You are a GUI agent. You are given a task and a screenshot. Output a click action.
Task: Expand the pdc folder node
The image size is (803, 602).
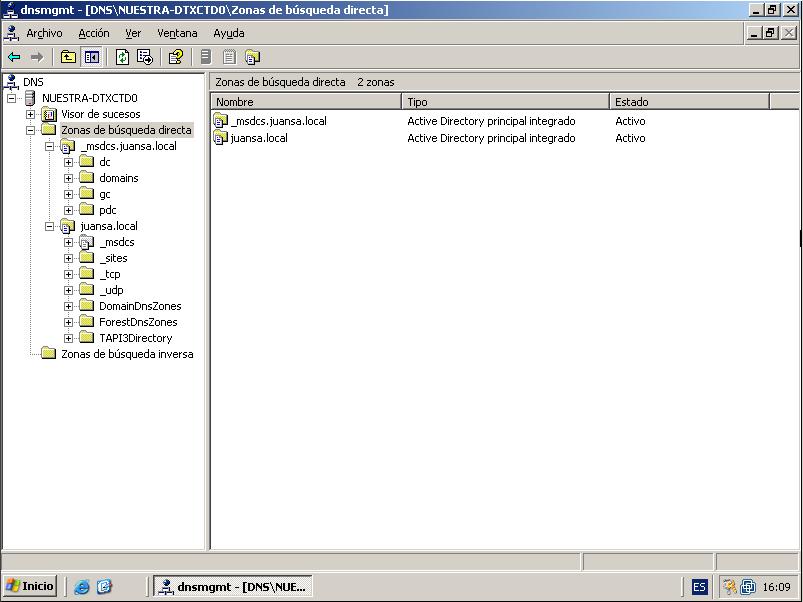(69, 210)
